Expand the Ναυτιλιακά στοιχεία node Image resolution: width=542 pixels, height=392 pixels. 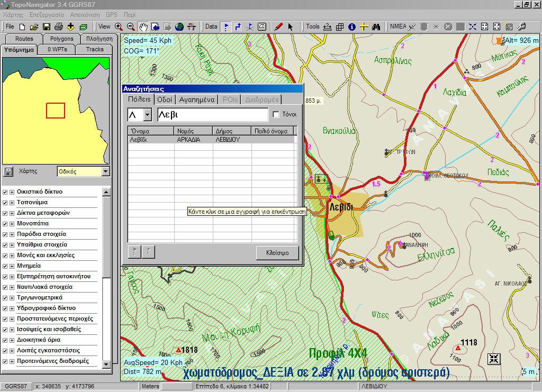[x=12, y=287]
